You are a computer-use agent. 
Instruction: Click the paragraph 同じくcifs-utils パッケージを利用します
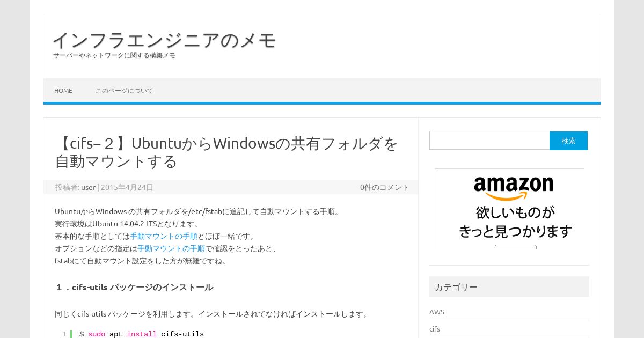(x=212, y=314)
